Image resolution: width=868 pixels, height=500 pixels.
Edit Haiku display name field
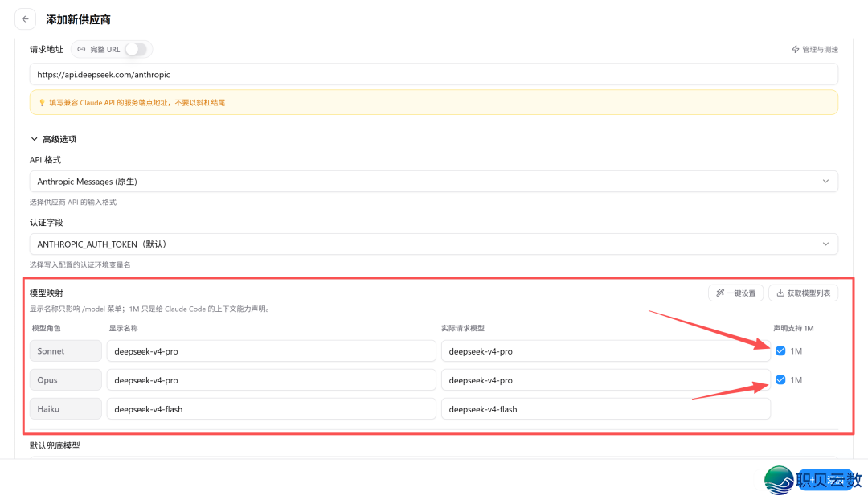point(272,408)
